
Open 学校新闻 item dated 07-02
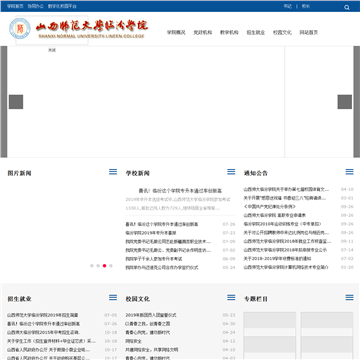(x=168, y=250)
